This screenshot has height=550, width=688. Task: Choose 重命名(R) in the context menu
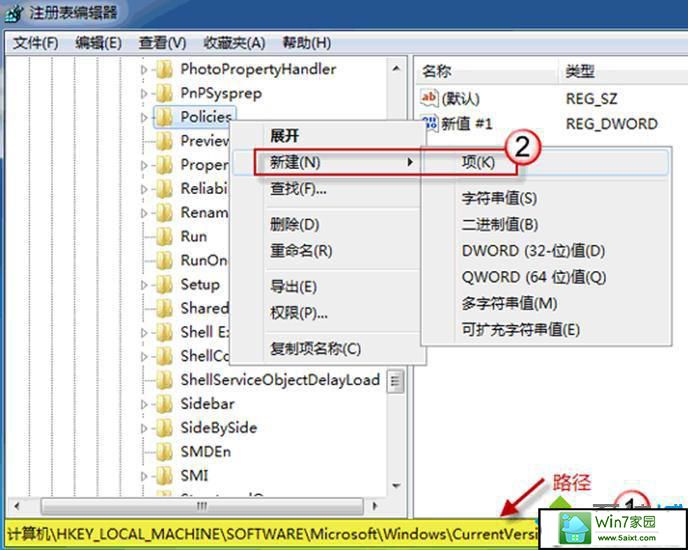328,251
